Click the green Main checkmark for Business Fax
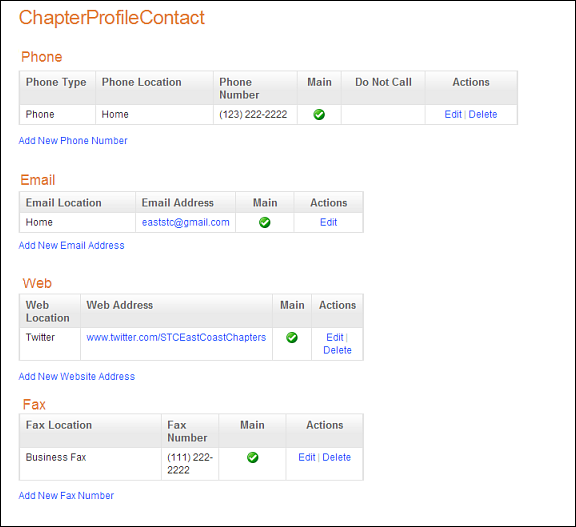Viewport: 576px width, 527px height. [x=252, y=457]
